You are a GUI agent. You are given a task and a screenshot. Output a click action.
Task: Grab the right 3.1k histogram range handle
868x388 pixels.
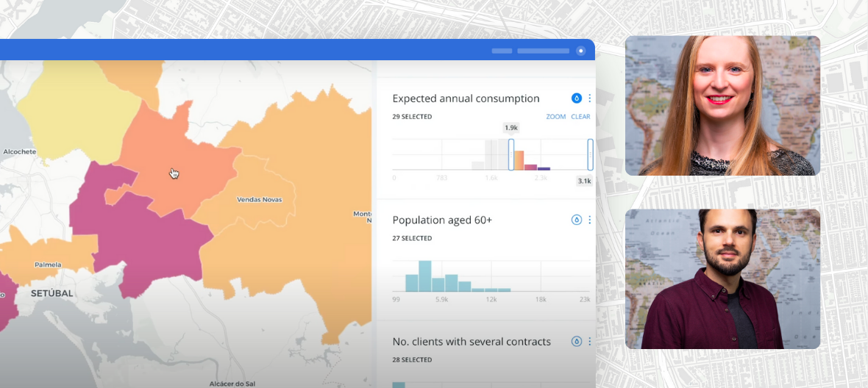(x=591, y=154)
